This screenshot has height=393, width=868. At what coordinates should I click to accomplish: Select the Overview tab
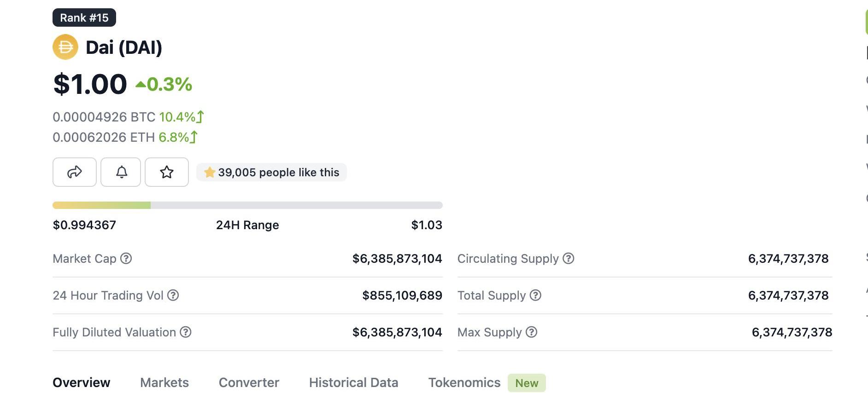tap(82, 382)
